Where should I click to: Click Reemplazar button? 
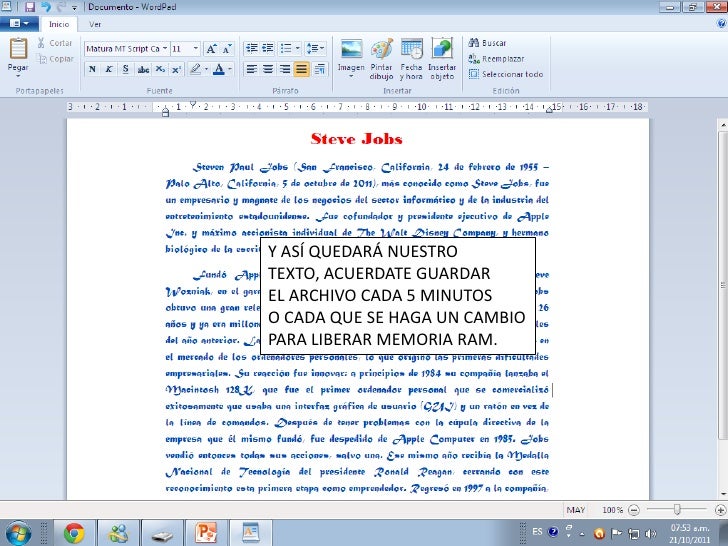496,59
